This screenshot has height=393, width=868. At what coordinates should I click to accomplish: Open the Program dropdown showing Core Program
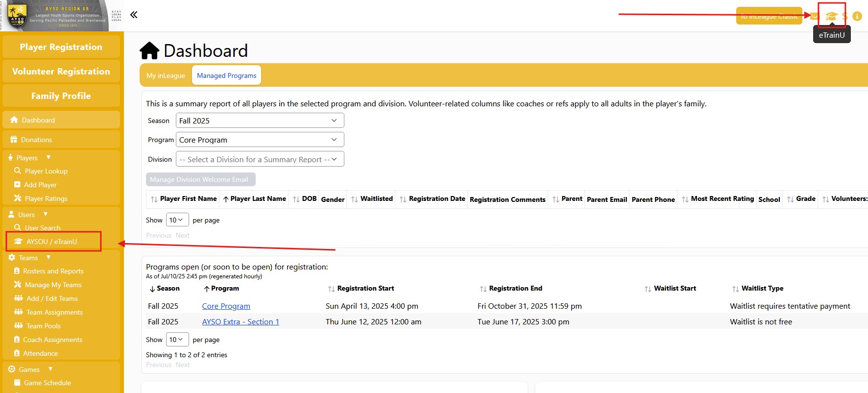(260, 140)
